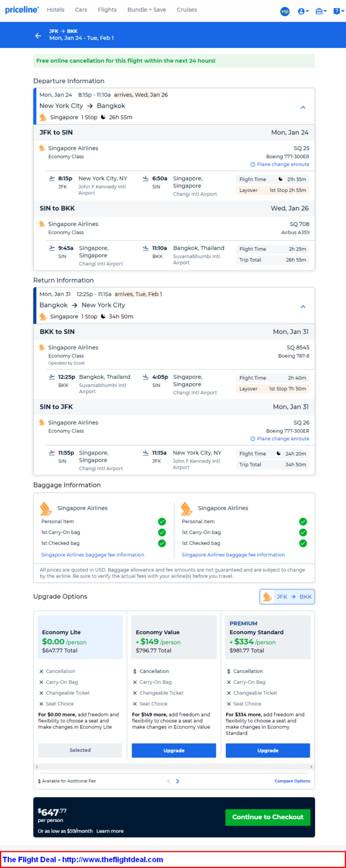
Task: Open the Hotels tab
Action: pos(55,10)
